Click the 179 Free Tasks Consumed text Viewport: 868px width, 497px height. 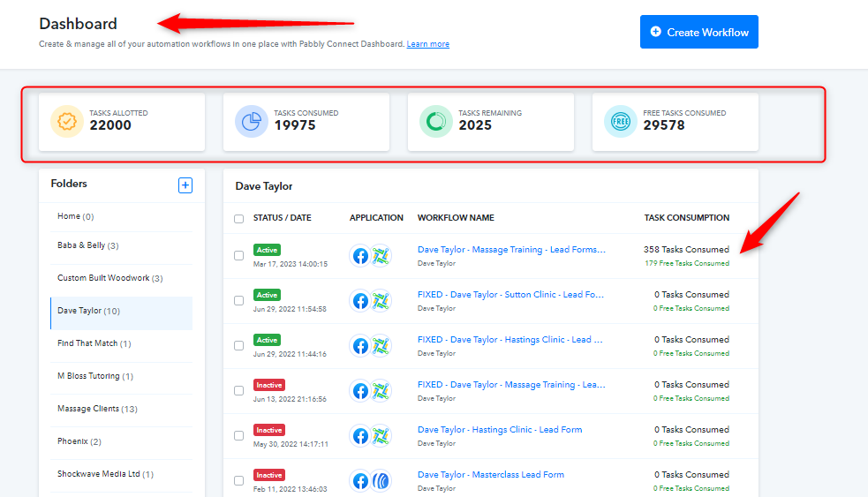click(x=687, y=263)
